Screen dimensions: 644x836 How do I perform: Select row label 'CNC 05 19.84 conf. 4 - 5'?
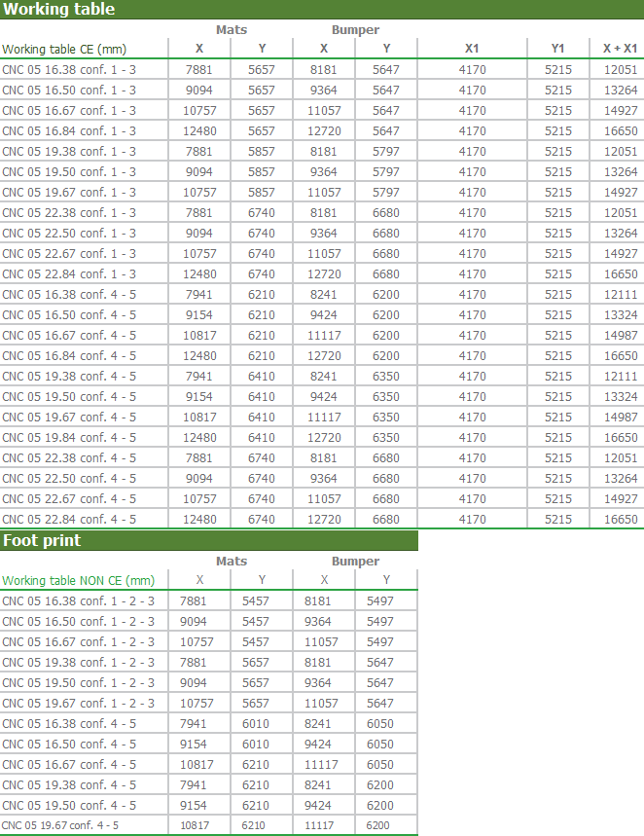tap(69, 438)
